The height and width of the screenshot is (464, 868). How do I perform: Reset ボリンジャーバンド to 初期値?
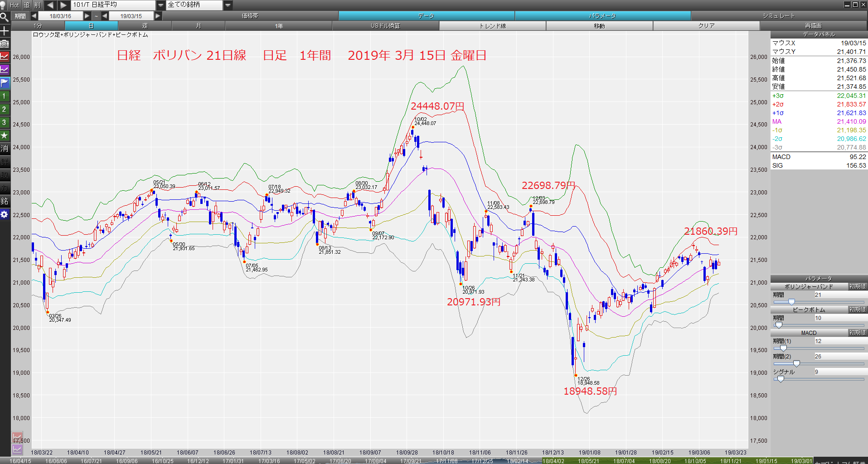(x=858, y=286)
